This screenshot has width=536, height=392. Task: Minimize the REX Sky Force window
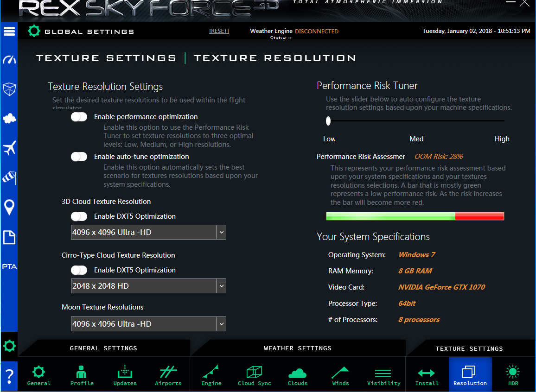(x=510, y=2)
